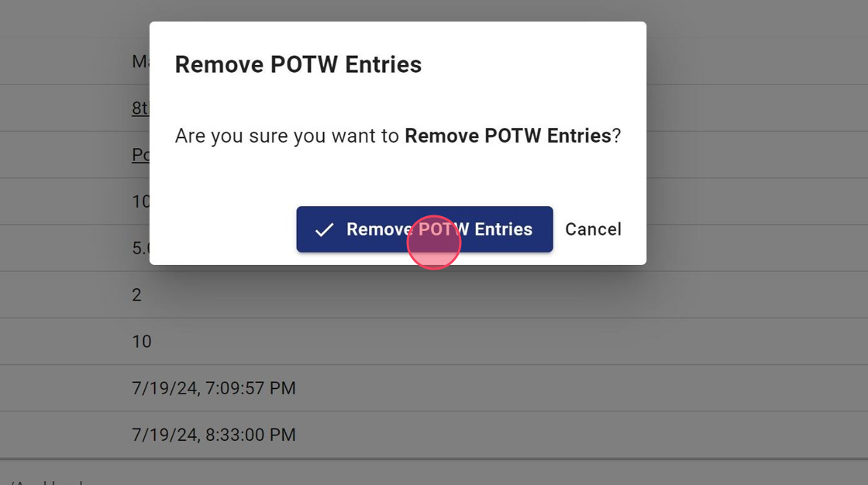Image resolution: width=868 pixels, height=485 pixels.
Task: Select the 7/19/24, 8:33:00 PM timestamp
Action: point(214,435)
